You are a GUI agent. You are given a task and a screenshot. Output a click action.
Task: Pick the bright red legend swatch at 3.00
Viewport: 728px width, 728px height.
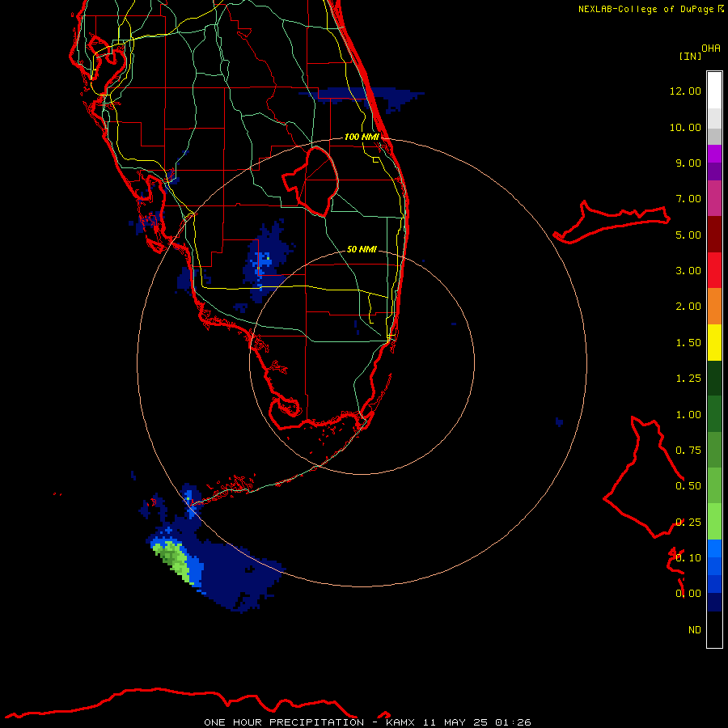pos(714,270)
